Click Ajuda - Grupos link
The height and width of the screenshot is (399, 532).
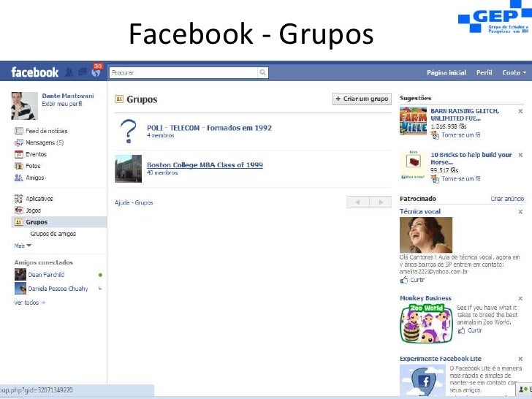134,202
